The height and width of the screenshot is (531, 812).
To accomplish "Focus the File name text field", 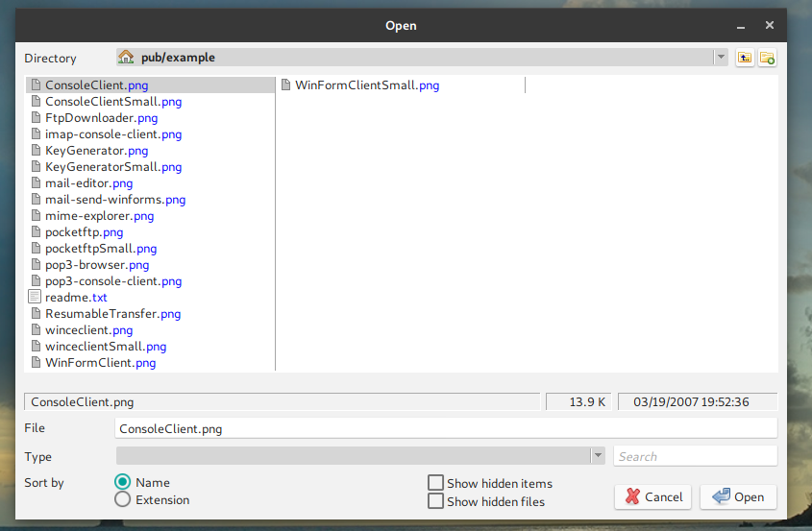I will click(x=445, y=429).
